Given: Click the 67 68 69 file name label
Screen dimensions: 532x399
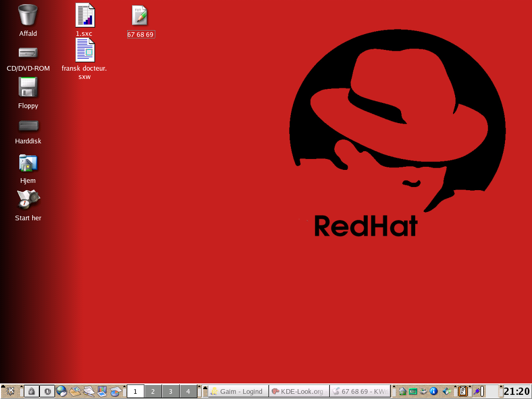Looking at the screenshot, I should (x=140, y=35).
